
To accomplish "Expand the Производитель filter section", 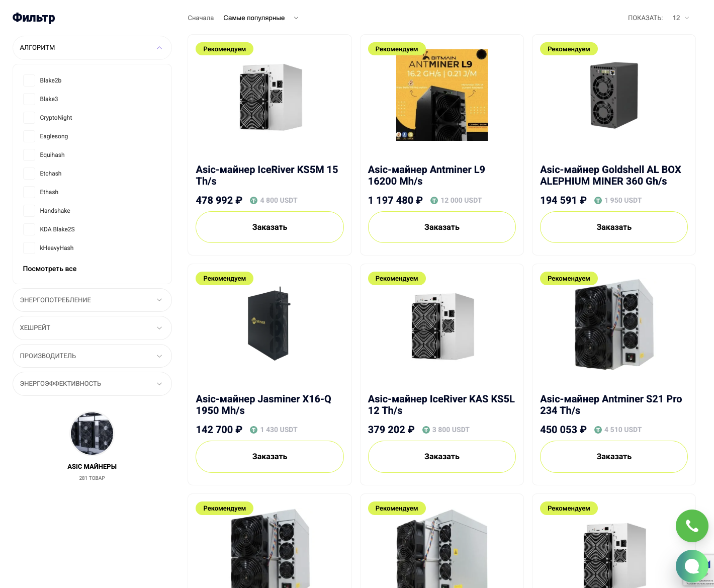I will [x=92, y=356].
